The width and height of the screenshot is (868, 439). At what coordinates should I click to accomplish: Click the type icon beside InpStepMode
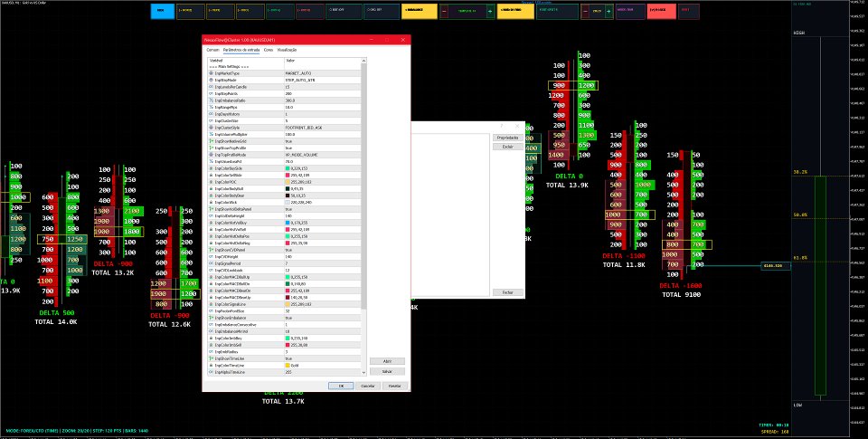(x=212, y=80)
